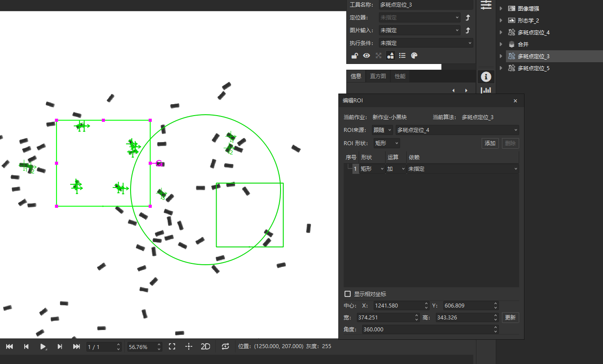
Task: Click the fit-to-screen icon
Action: (172, 347)
